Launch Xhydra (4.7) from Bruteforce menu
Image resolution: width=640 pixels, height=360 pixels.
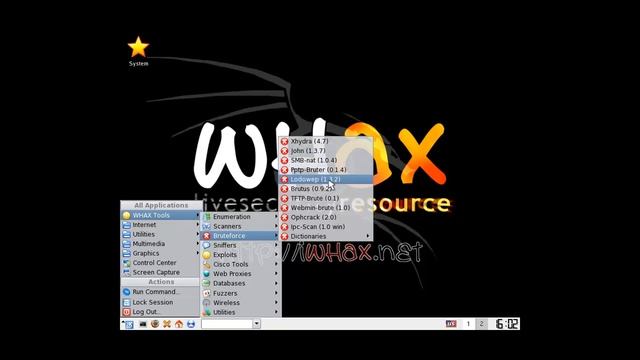coord(326,141)
